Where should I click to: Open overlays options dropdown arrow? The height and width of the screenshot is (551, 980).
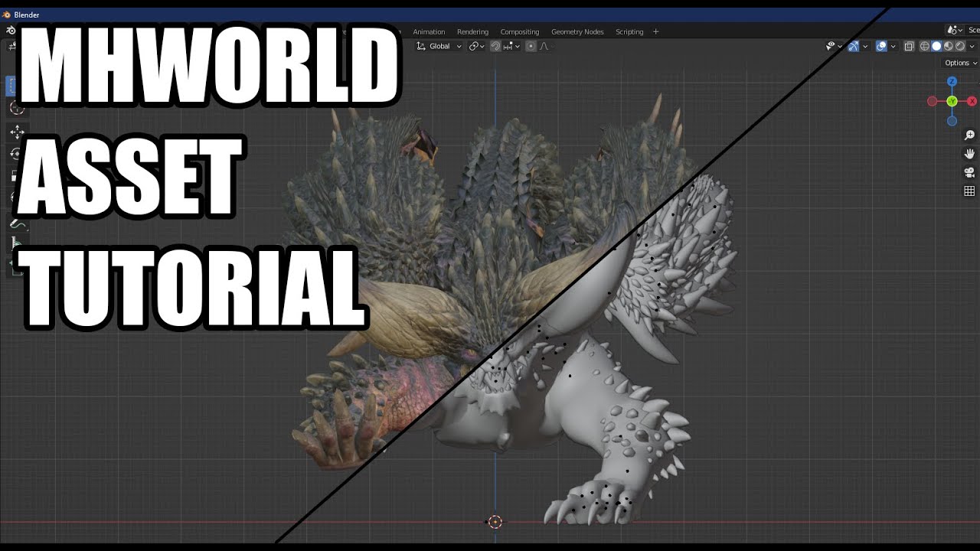pos(893,47)
